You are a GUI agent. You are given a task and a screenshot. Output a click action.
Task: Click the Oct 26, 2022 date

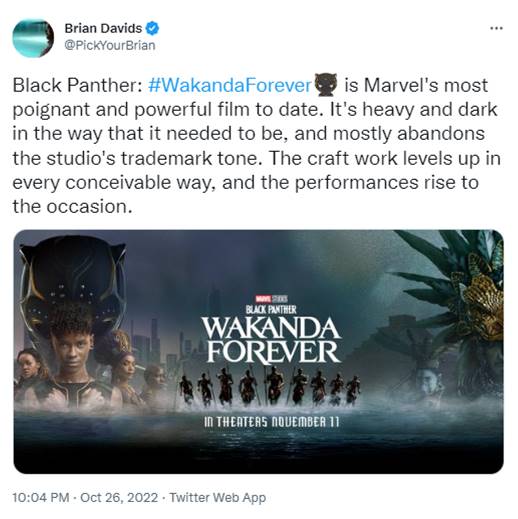pyautogui.click(x=119, y=497)
